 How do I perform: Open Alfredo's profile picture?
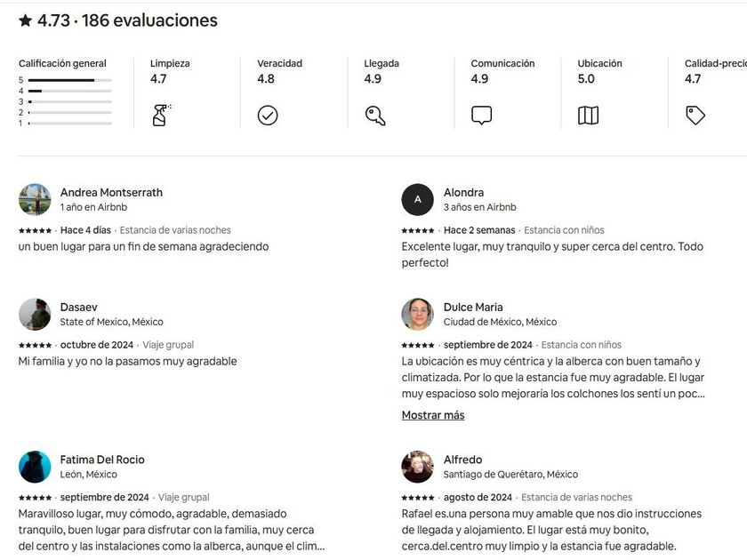pyautogui.click(x=418, y=467)
